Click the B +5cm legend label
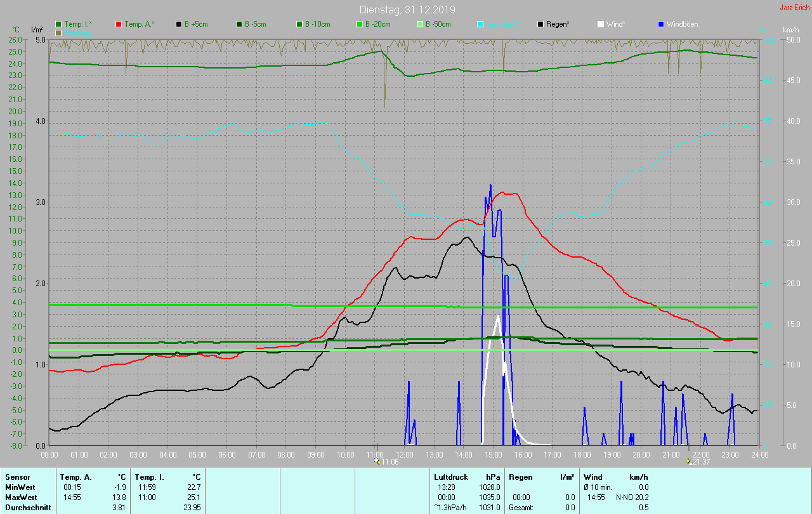 click(196, 24)
